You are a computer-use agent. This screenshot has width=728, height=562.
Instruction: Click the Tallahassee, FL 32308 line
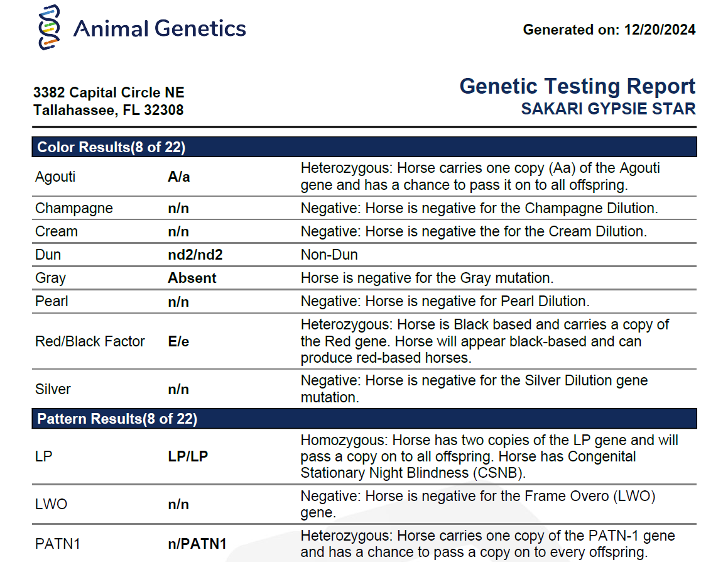coord(108,110)
